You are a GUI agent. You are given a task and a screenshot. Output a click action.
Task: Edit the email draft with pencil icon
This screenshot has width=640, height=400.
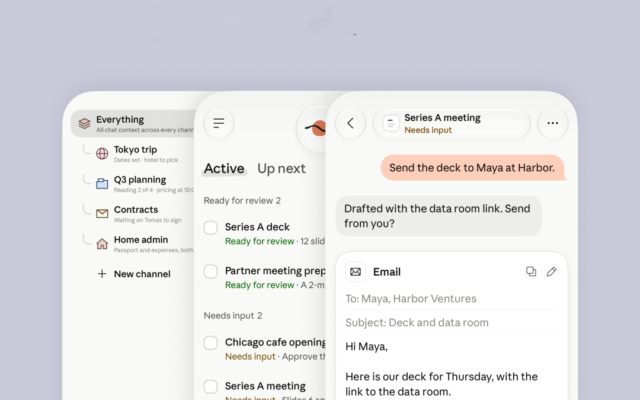pyautogui.click(x=551, y=271)
